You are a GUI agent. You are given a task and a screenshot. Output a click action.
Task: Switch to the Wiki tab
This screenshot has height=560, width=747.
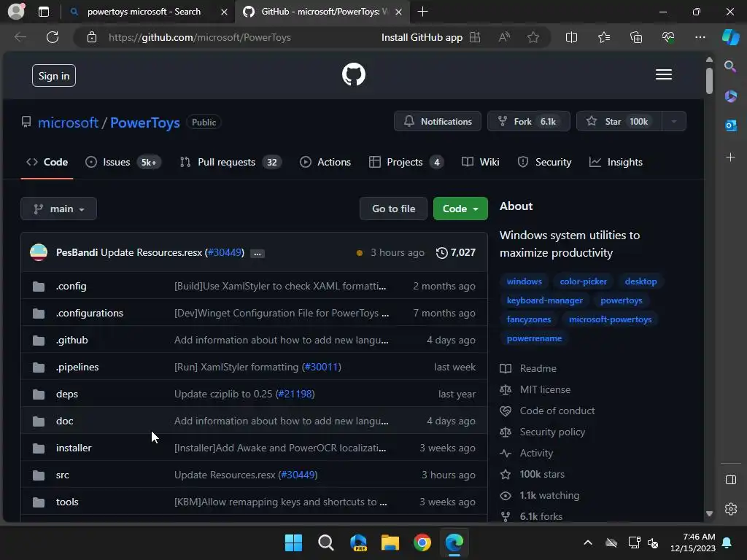coord(480,163)
